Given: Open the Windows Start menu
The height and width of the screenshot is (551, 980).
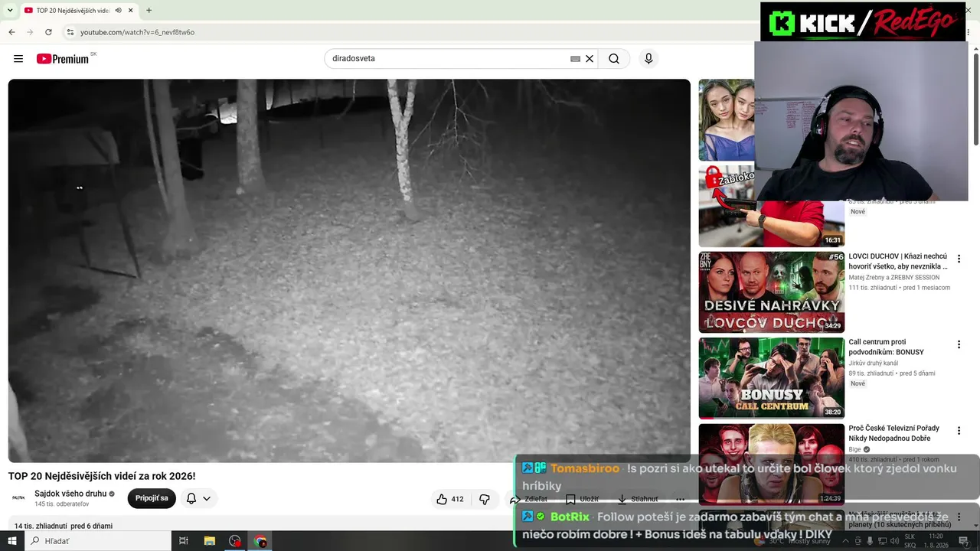Looking at the screenshot, I should coord(12,541).
